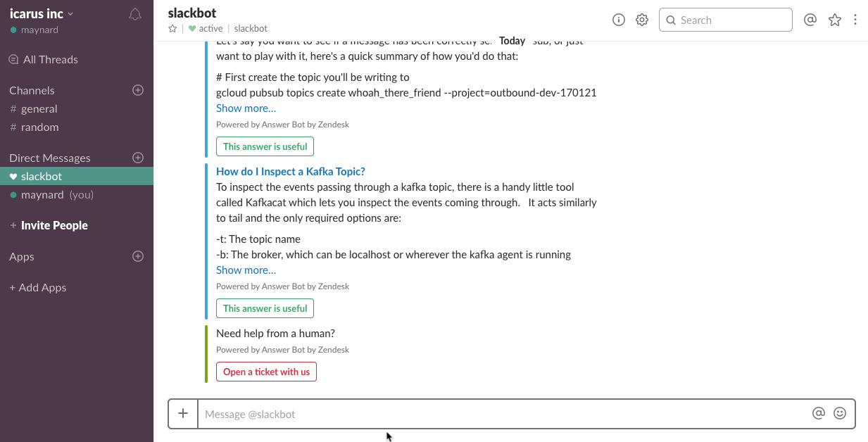This screenshot has width=868, height=442.
Task: Show mentions and reactions @ icon
Action: (x=810, y=20)
